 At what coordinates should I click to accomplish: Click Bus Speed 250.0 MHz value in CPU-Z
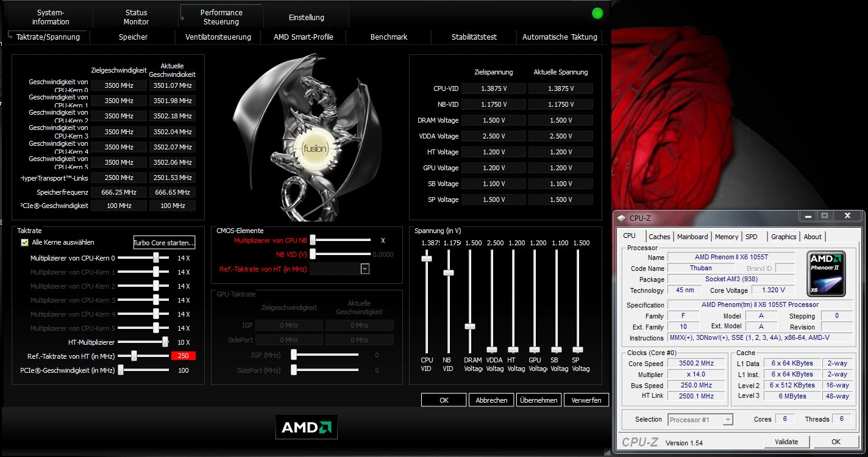[x=697, y=385]
